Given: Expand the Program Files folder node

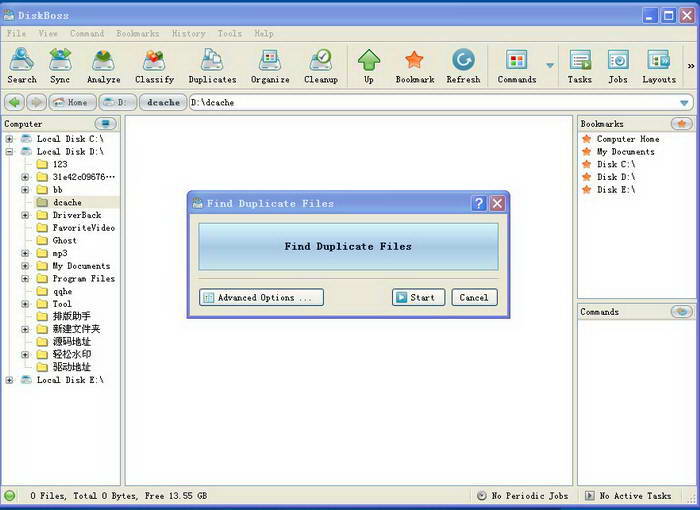Looking at the screenshot, I should 26,279.
